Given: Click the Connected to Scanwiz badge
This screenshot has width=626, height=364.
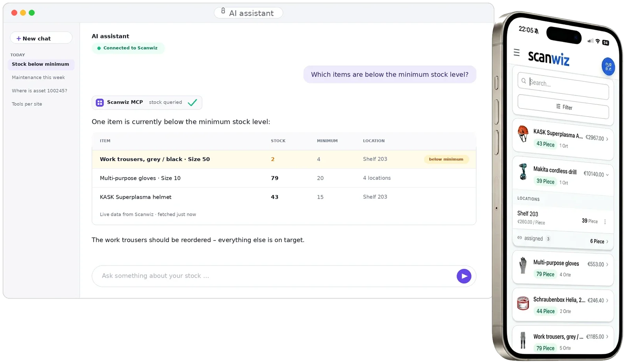Looking at the screenshot, I should coord(128,48).
